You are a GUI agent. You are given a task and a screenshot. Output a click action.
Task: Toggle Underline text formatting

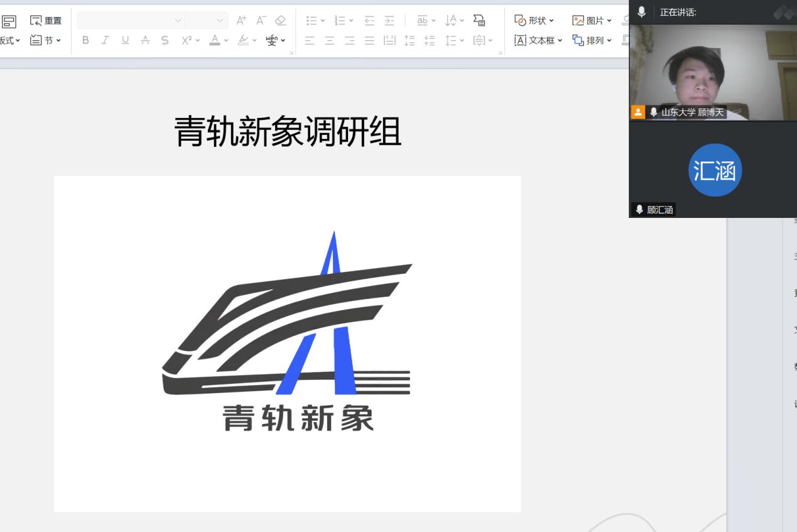point(126,40)
